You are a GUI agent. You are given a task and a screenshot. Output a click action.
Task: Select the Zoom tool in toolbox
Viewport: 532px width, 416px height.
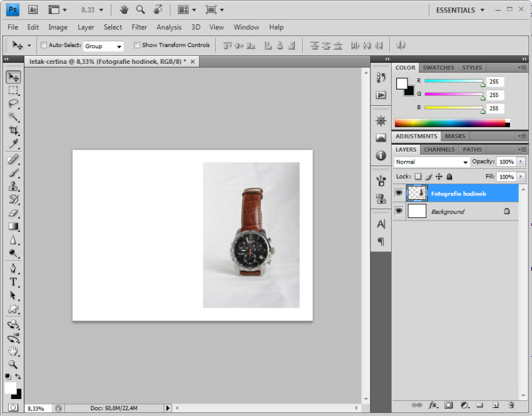point(13,364)
